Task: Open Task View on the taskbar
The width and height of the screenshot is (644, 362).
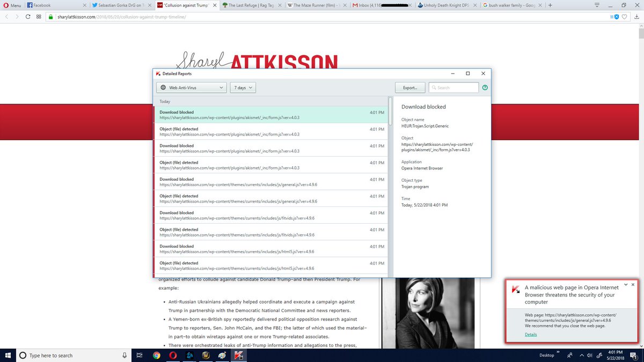Action: 139,355
